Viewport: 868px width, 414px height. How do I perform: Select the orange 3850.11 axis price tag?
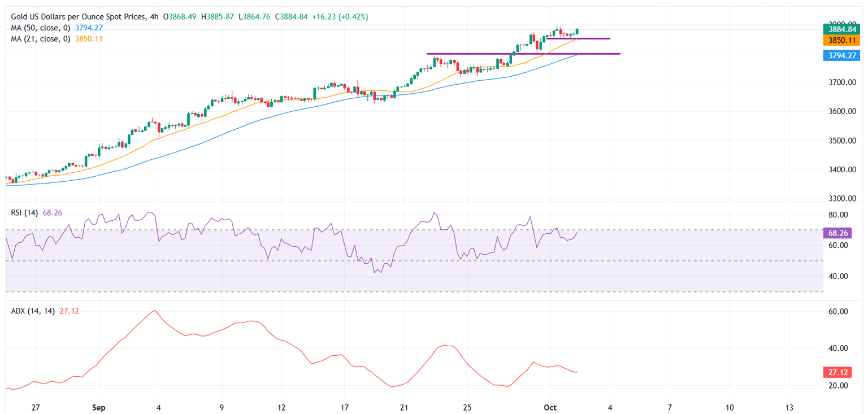pos(843,40)
